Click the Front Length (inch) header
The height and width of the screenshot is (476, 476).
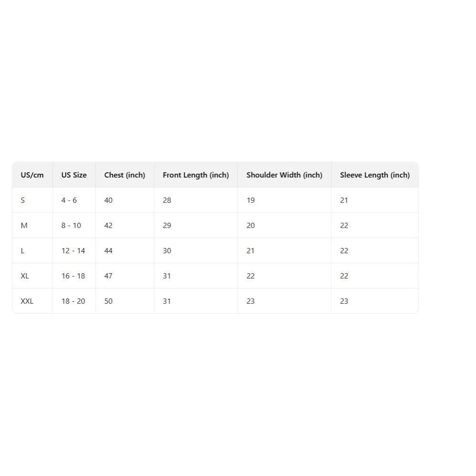[x=196, y=175]
